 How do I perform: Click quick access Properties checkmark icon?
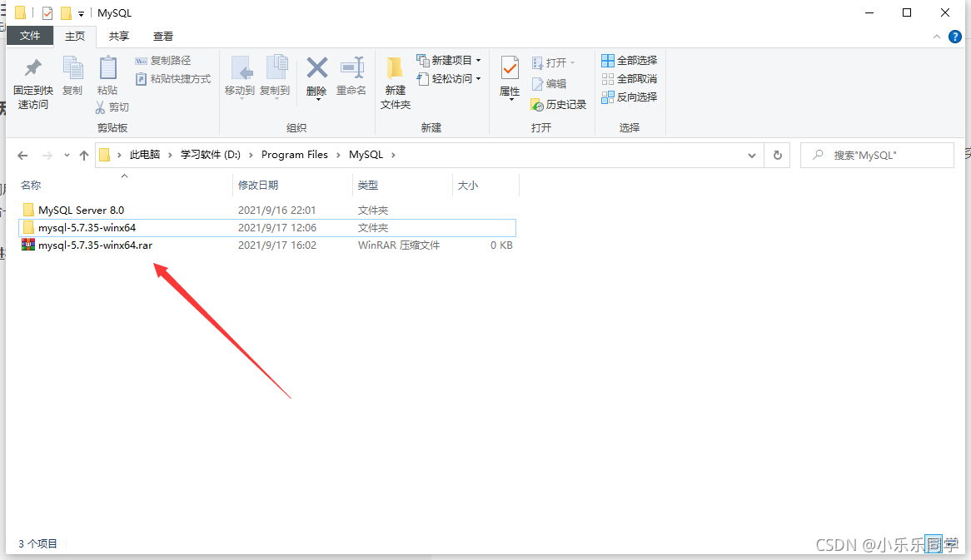47,12
